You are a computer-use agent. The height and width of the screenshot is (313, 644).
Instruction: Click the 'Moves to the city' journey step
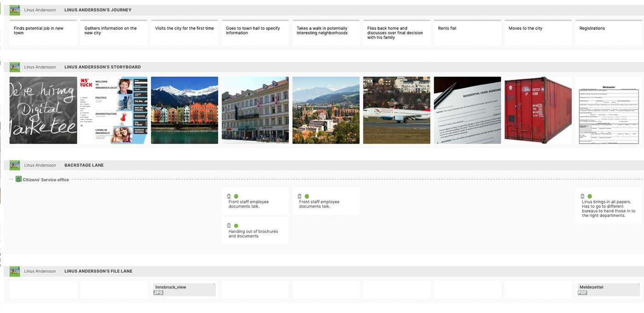[538, 33]
